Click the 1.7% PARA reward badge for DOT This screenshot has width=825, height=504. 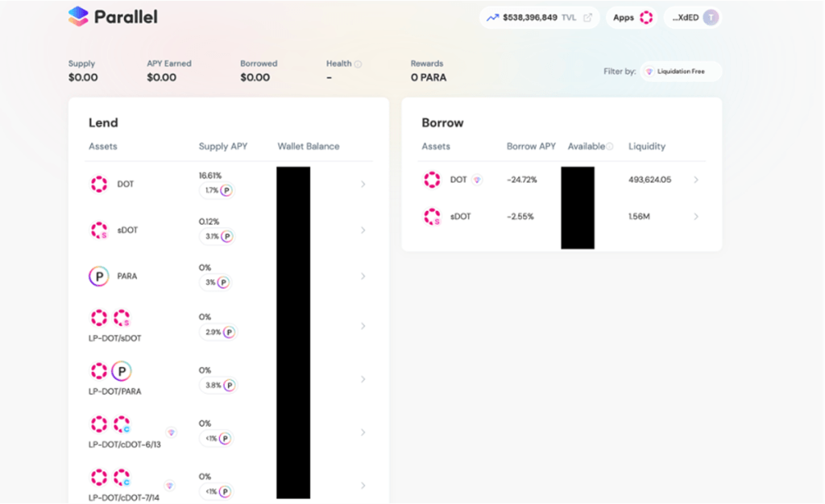click(x=217, y=191)
